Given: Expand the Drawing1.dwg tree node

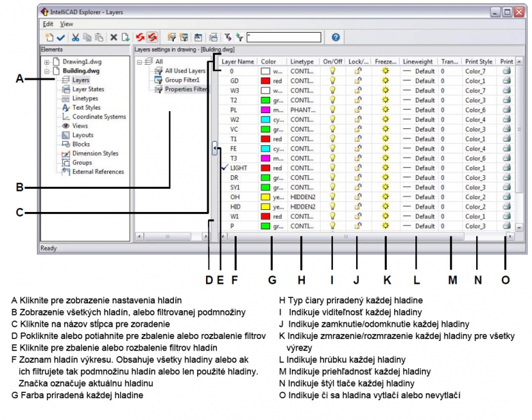Looking at the screenshot, I should tap(47, 62).
